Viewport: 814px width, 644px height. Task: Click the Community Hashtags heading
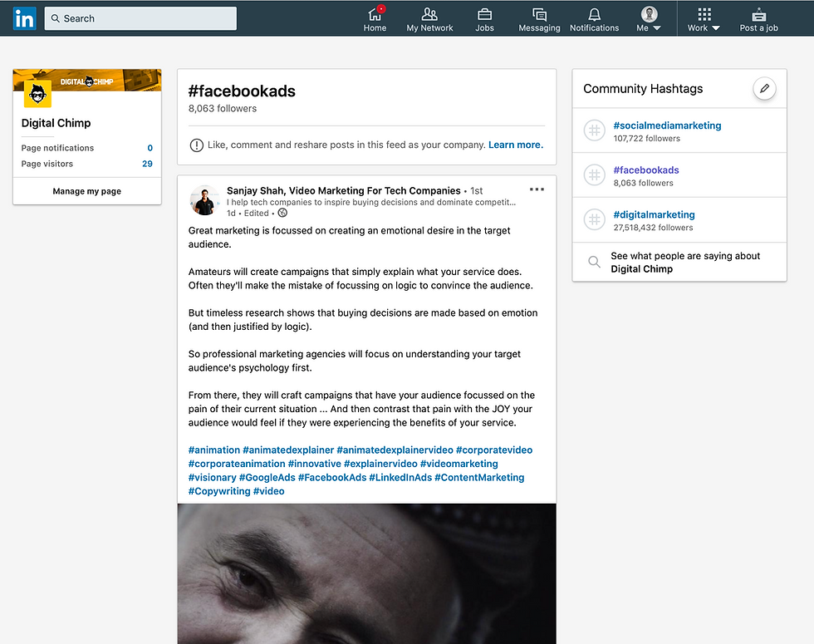coord(643,89)
